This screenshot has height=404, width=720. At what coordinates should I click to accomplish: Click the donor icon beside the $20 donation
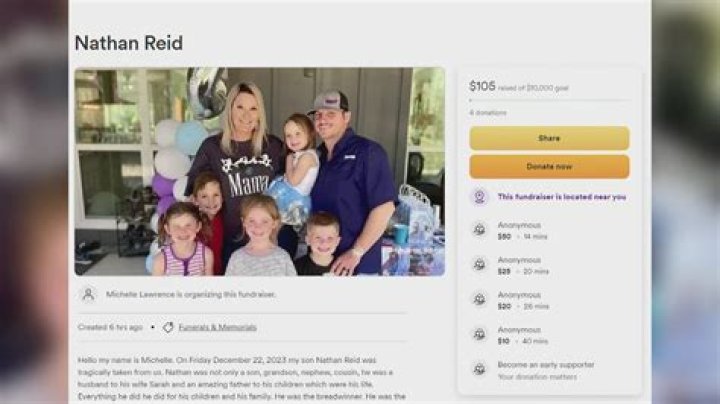click(x=479, y=299)
